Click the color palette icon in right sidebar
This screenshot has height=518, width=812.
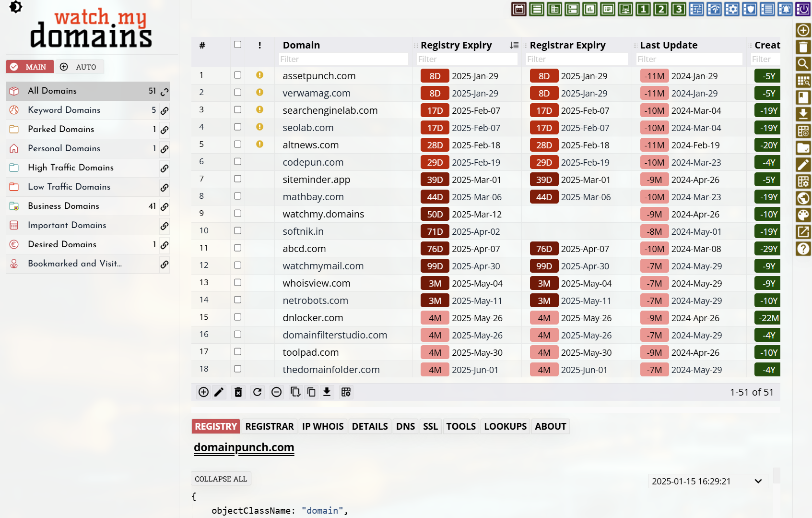point(803,215)
